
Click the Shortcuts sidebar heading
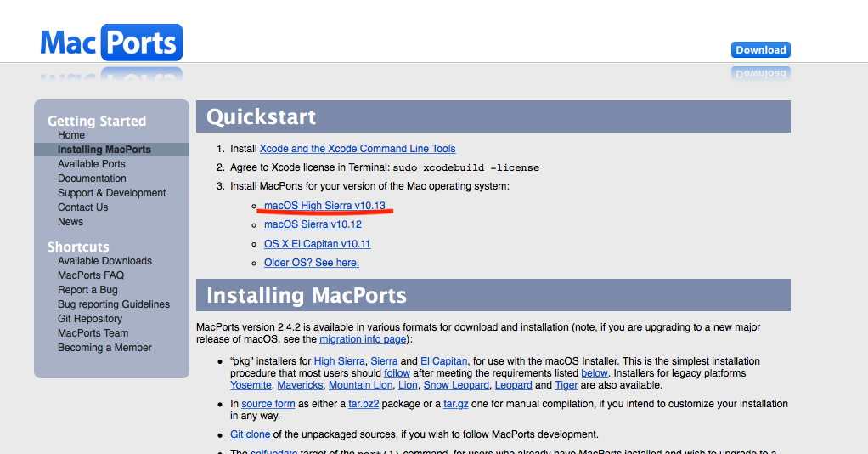click(78, 247)
